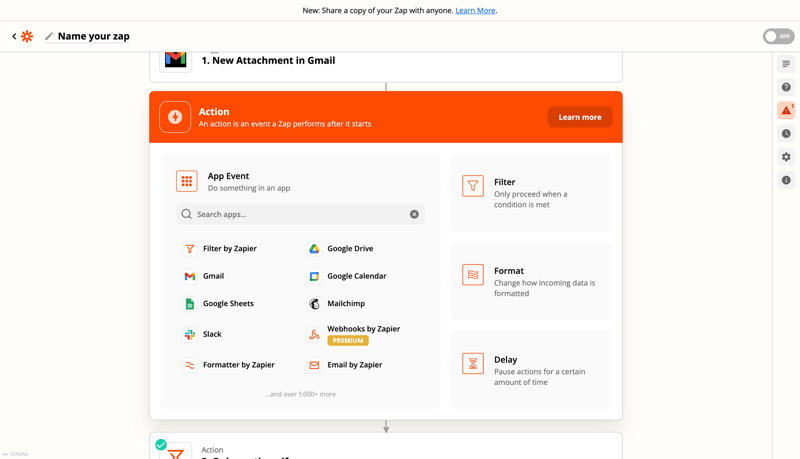Choose the Email by Zapier icon

pos(314,365)
